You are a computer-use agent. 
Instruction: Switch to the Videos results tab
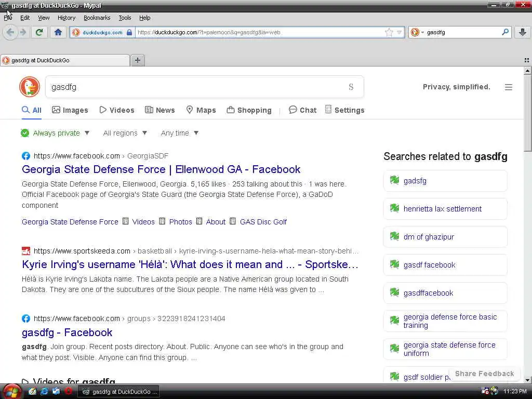tap(117, 110)
